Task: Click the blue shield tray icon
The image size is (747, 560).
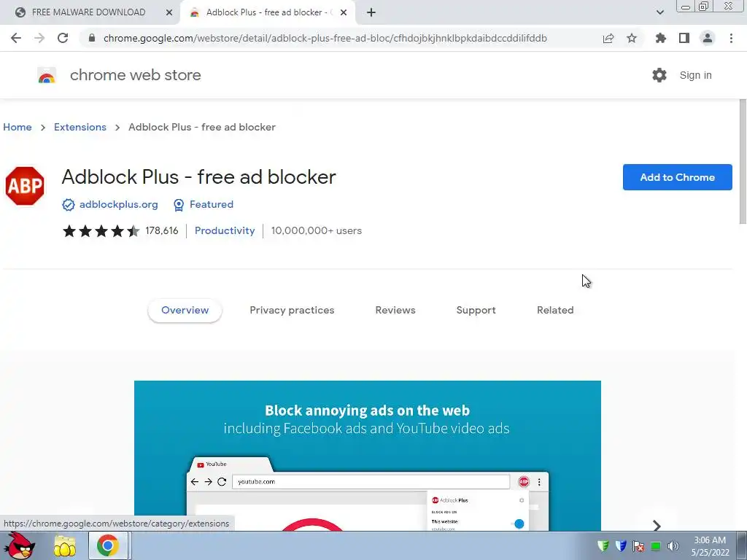Action: coord(621,546)
